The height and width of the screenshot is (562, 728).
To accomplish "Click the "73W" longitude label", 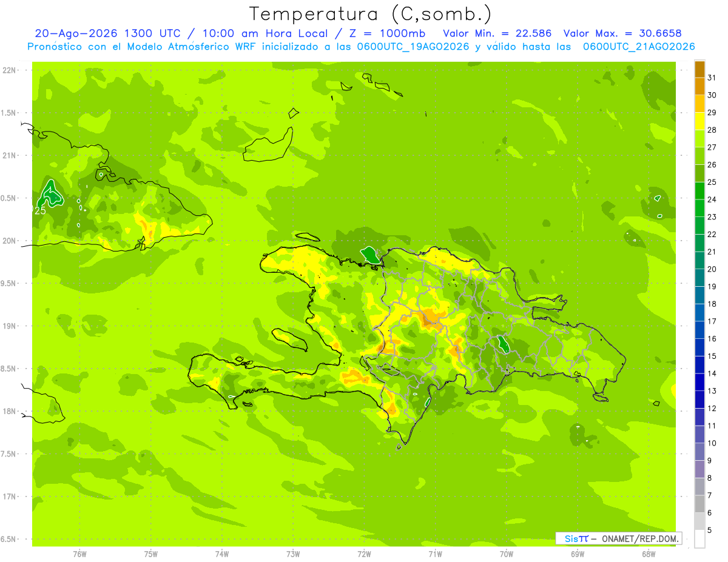I will coord(293,554).
